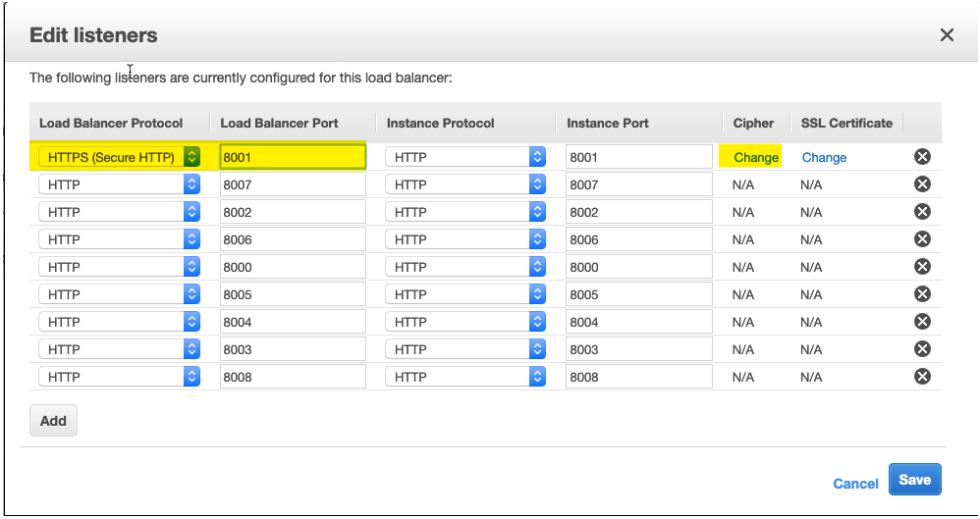980x519 pixels.
Task: Open instance protocol dropdown in 8000 row
Action: click(465, 267)
